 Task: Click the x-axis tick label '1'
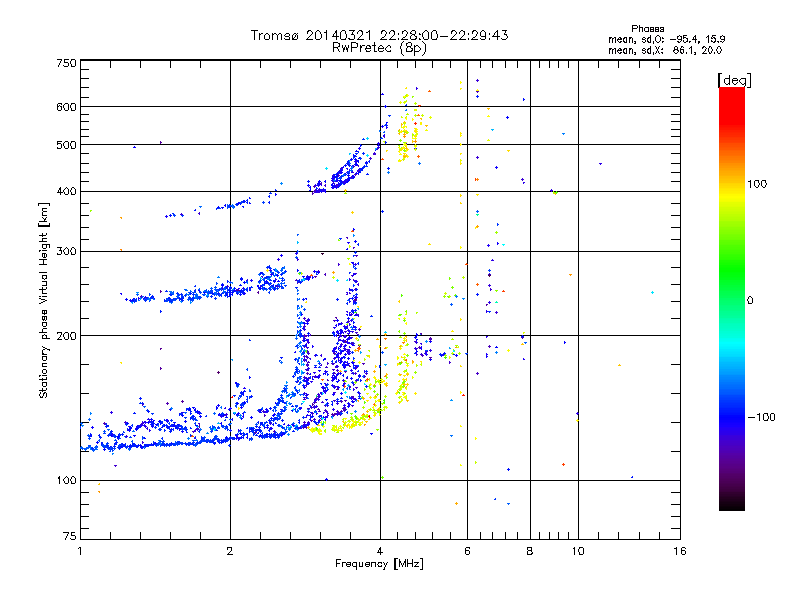point(80,551)
